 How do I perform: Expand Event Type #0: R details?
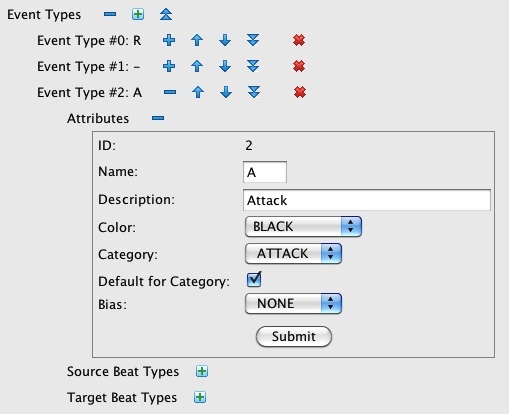169,40
